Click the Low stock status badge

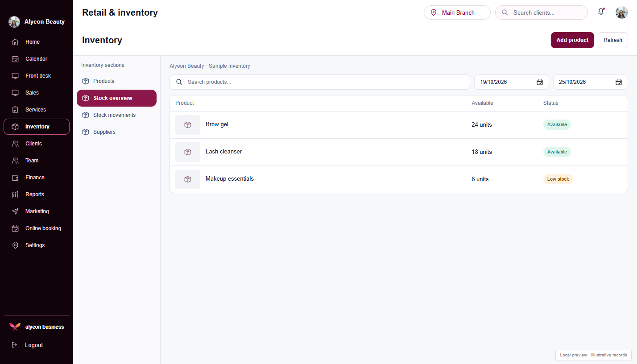tap(558, 179)
